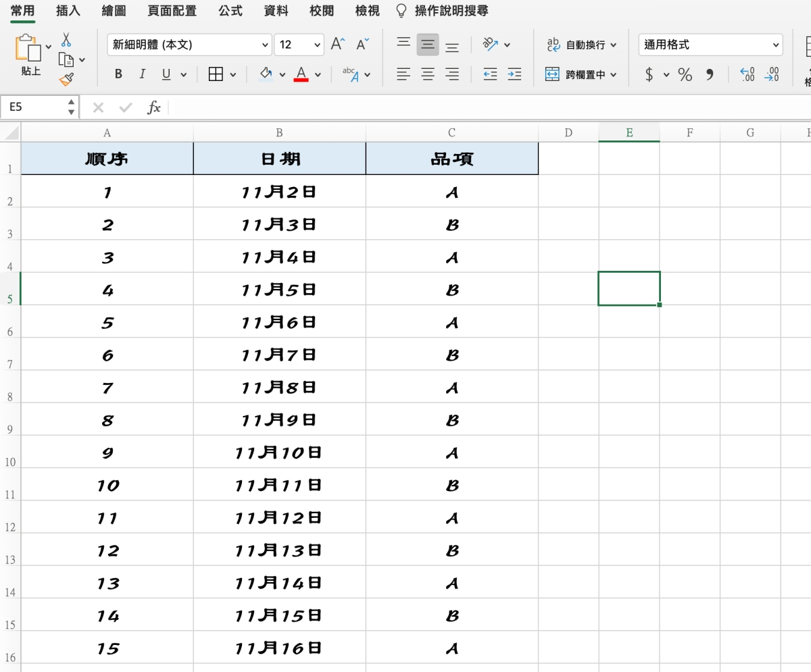Expand the font size dropdown
811x672 pixels.
click(x=318, y=45)
